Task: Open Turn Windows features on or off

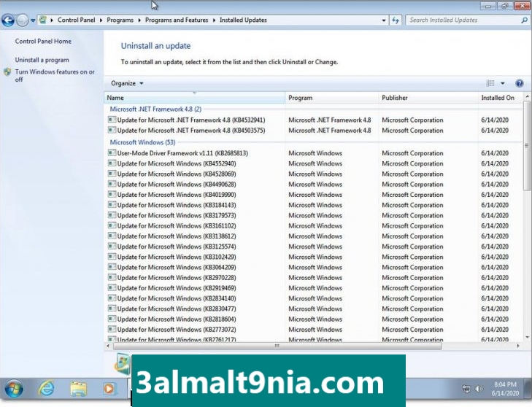Action: 55,76
